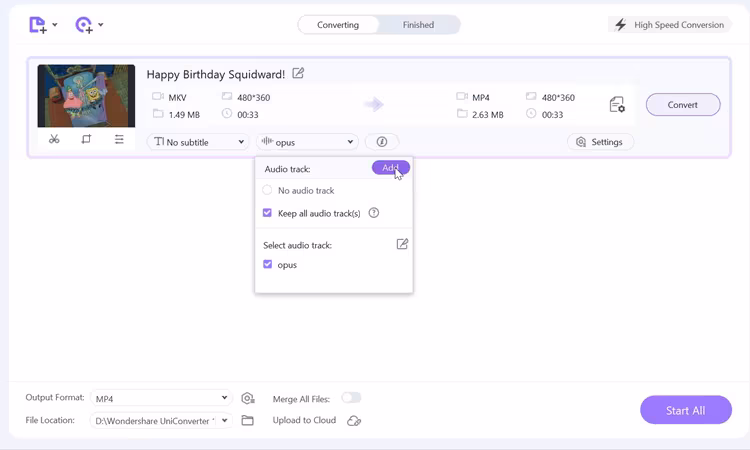750x450 pixels.
Task: Switch to the Finished tab
Action: point(418,25)
